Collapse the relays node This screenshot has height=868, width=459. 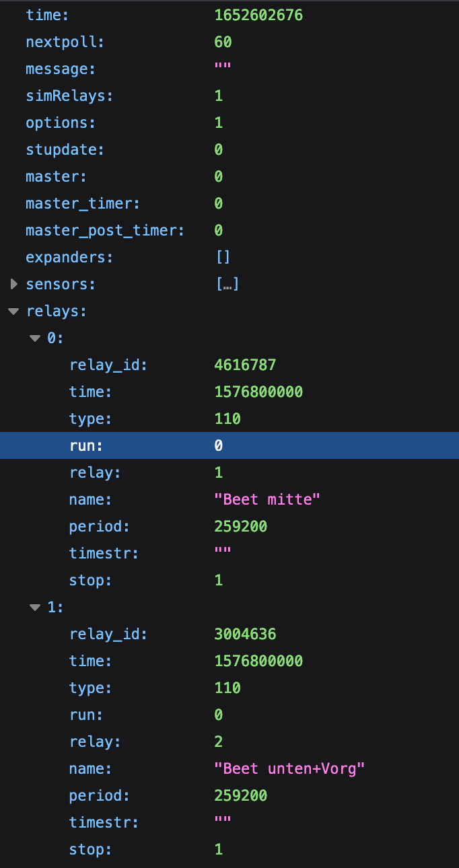(13, 312)
